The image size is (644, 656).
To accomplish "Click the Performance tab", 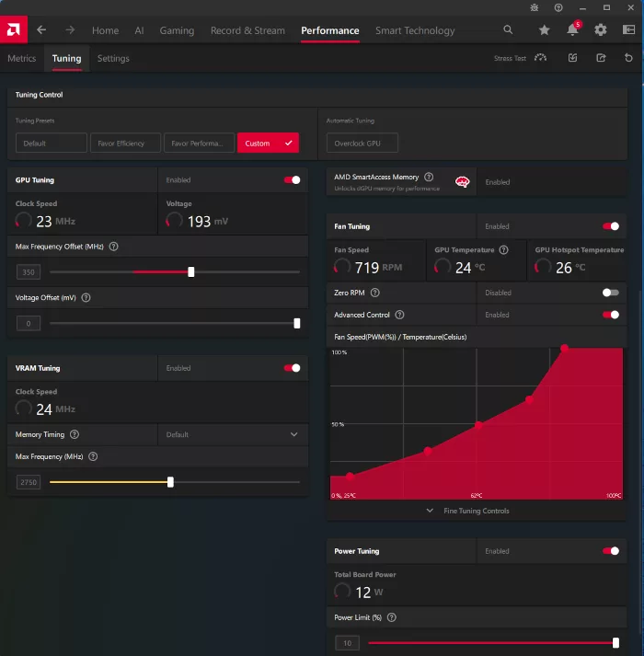I will click(329, 30).
